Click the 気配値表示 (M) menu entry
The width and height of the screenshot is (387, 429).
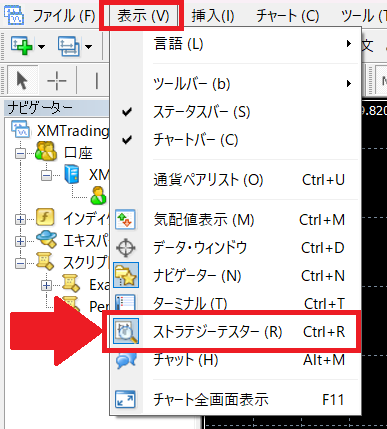pyautogui.click(x=235, y=220)
